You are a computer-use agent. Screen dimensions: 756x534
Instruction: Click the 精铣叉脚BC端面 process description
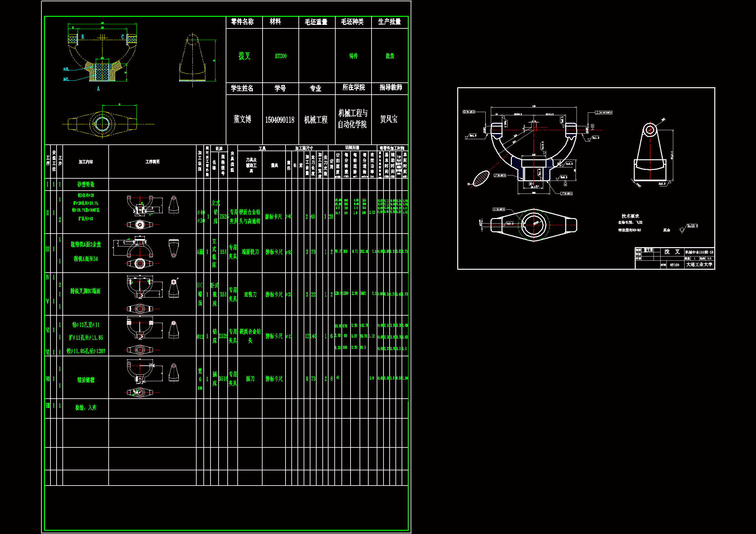point(85,291)
